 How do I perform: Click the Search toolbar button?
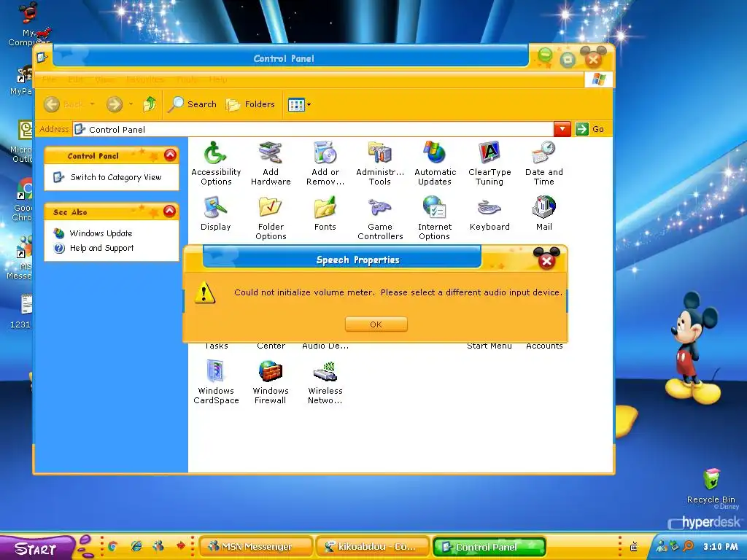tap(192, 104)
